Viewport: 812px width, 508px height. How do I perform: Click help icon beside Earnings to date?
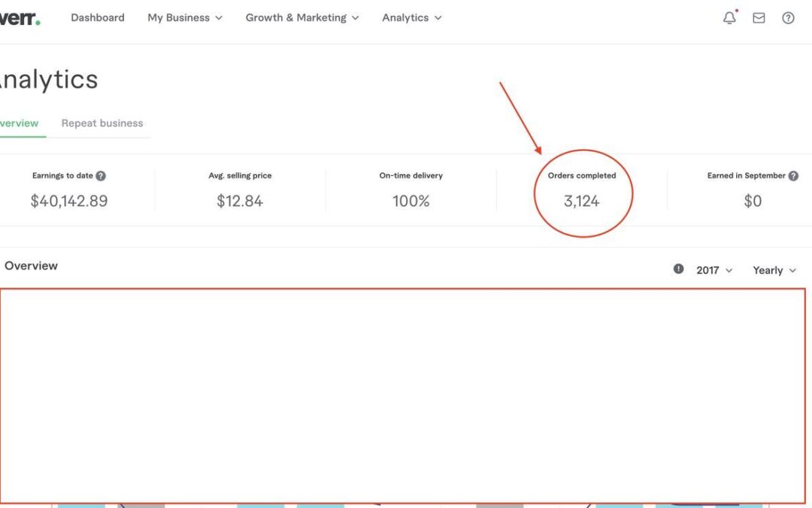point(101,176)
